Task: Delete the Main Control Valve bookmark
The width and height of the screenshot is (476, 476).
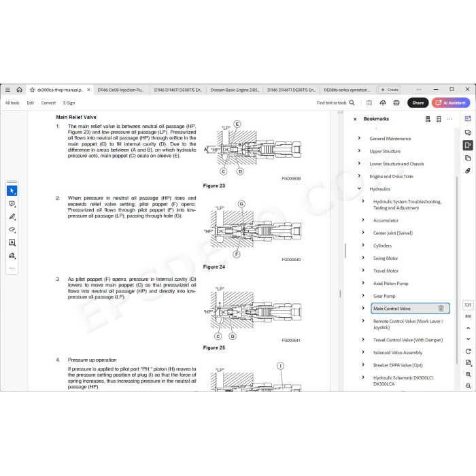Action: coord(441,309)
